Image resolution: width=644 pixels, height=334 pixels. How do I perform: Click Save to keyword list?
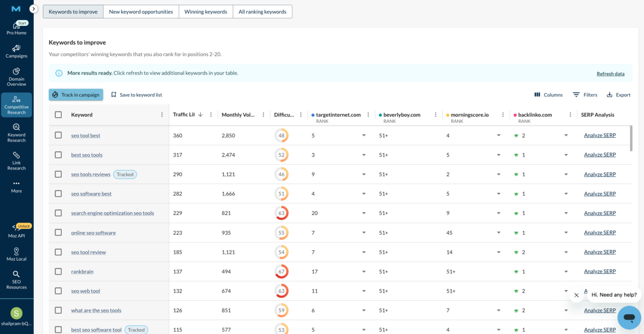[136, 95]
